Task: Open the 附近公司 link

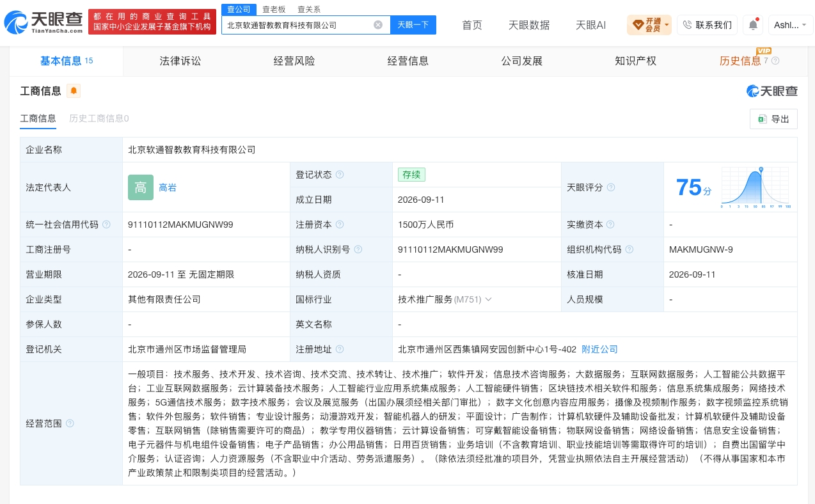Action: coord(600,349)
